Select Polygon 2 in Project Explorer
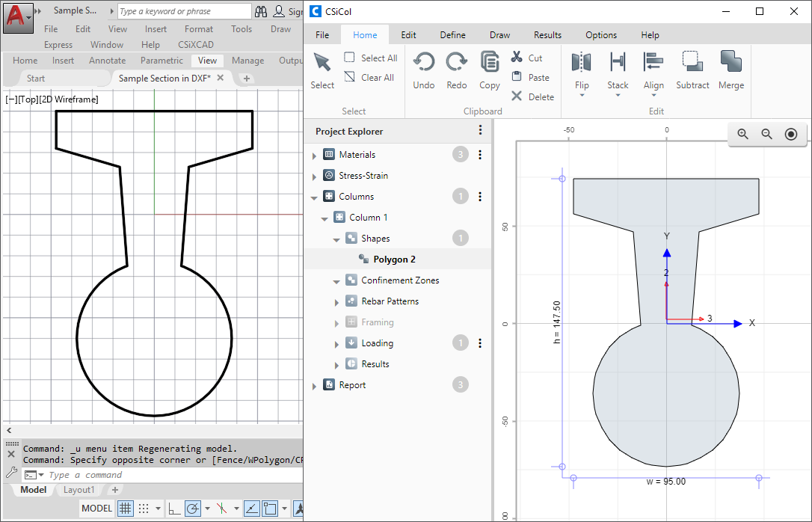 (394, 260)
